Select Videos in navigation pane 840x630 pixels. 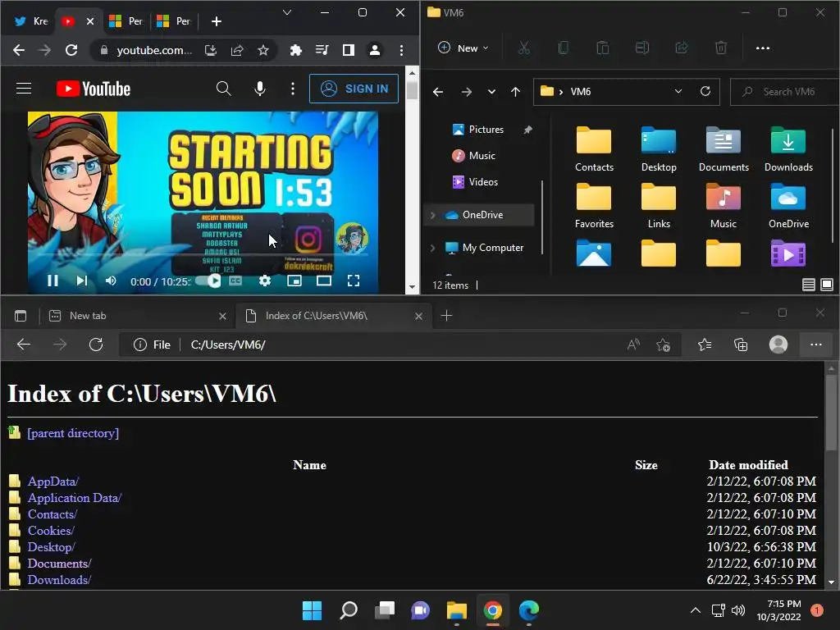[x=475, y=182]
